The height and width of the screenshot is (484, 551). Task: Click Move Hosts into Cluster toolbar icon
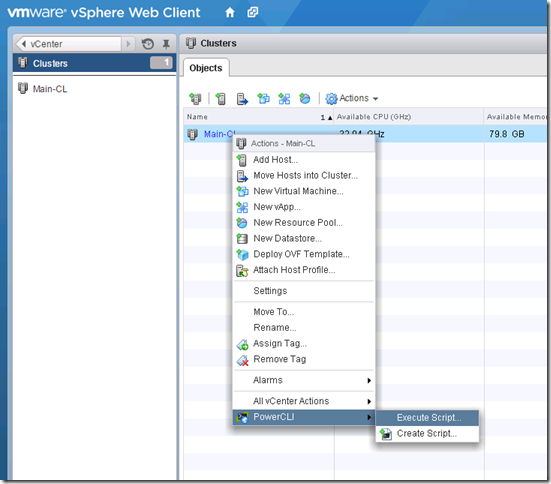click(x=242, y=99)
